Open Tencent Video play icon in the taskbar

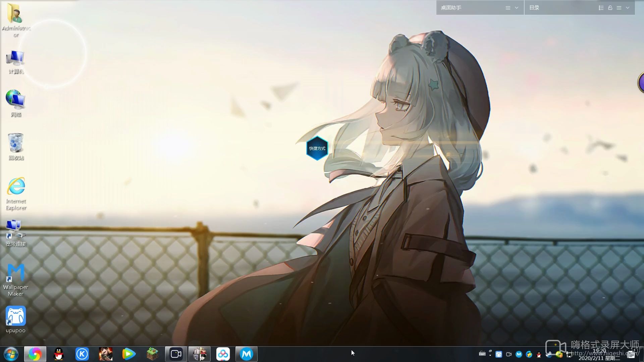(x=129, y=354)
